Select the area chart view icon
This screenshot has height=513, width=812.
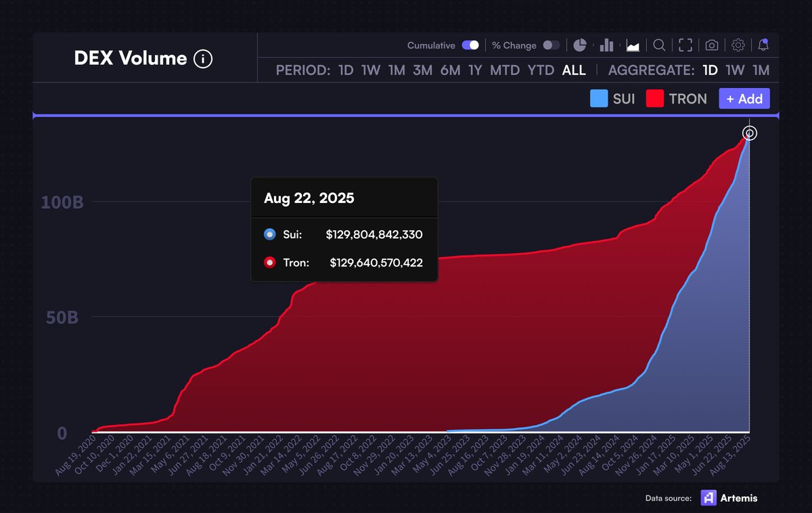tap(633, 45)
